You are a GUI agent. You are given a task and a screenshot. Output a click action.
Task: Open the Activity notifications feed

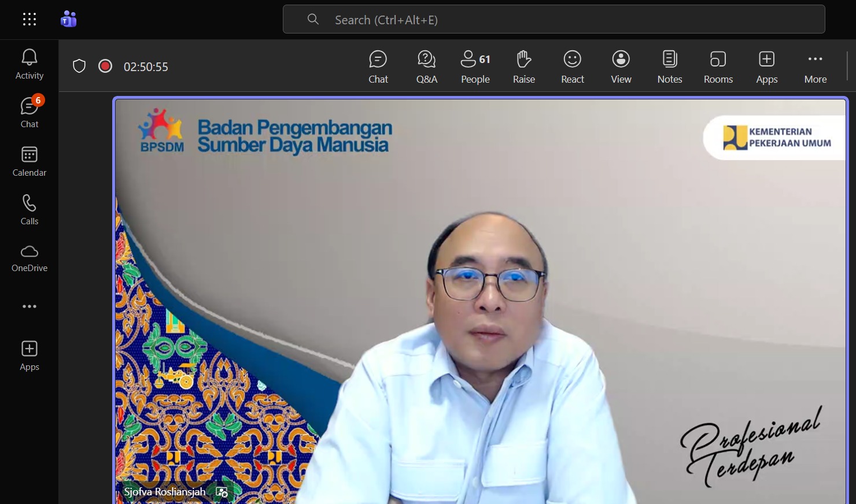pos(29,64)
